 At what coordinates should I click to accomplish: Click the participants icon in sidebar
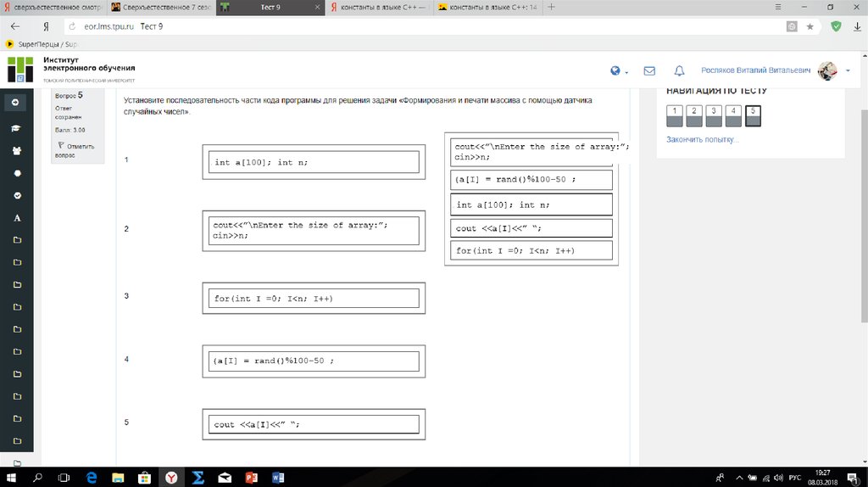[x=16, y=151]
